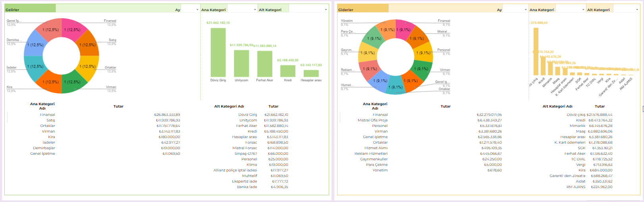The width and height of the screenshot is (644, 202).
Task: Open the Ay dropdown in Gelirler panel
Action: pyautogui.click(x=197, y=10)
